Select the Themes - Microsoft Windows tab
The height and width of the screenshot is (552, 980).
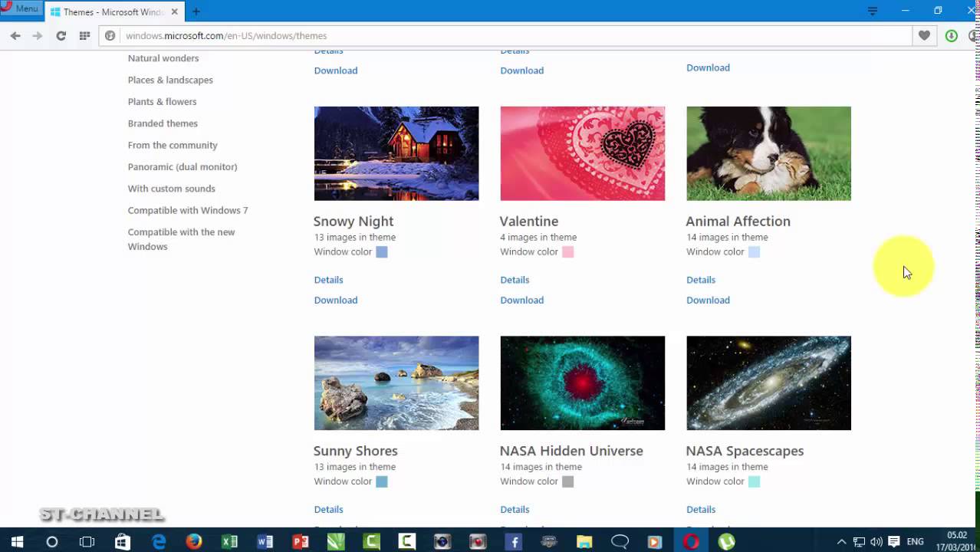(113, 11)
